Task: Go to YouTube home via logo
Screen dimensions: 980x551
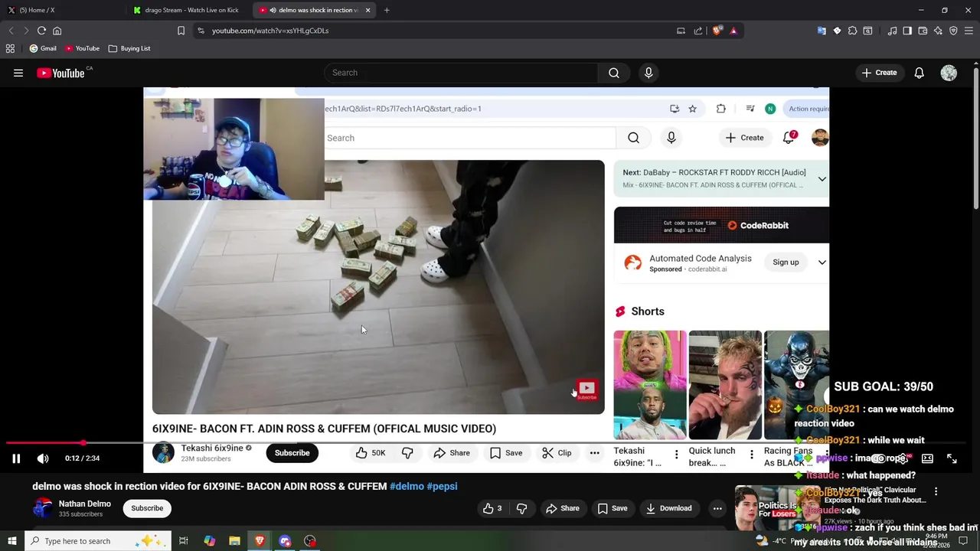Action: (61, 73)
